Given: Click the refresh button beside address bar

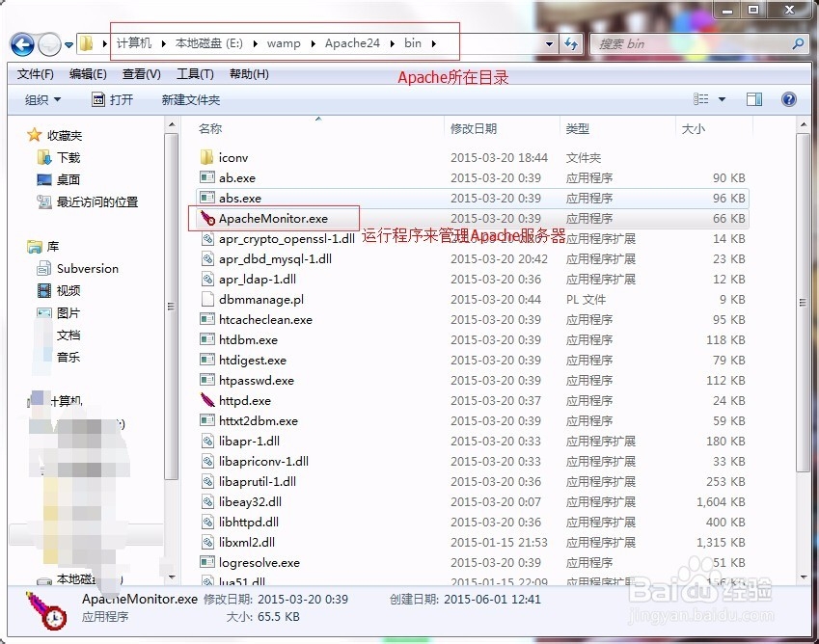Looking at the screenshot, I should (x=571, y=44).
